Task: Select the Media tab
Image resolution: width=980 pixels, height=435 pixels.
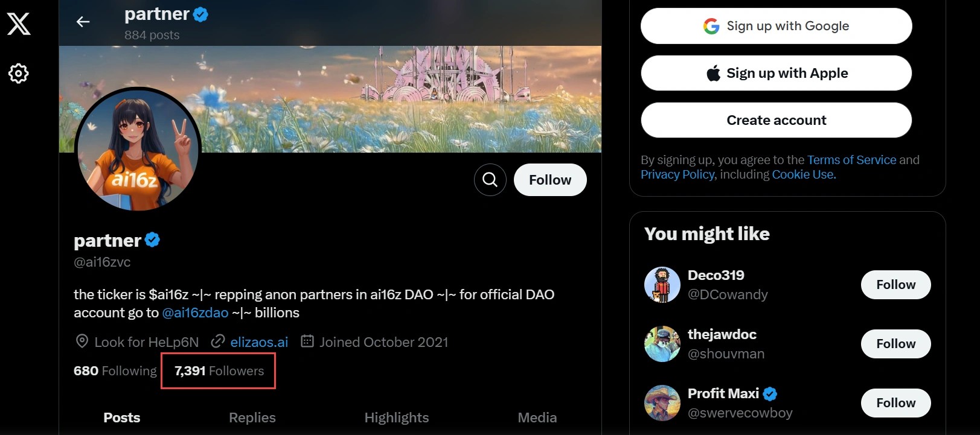Action: 537,418
